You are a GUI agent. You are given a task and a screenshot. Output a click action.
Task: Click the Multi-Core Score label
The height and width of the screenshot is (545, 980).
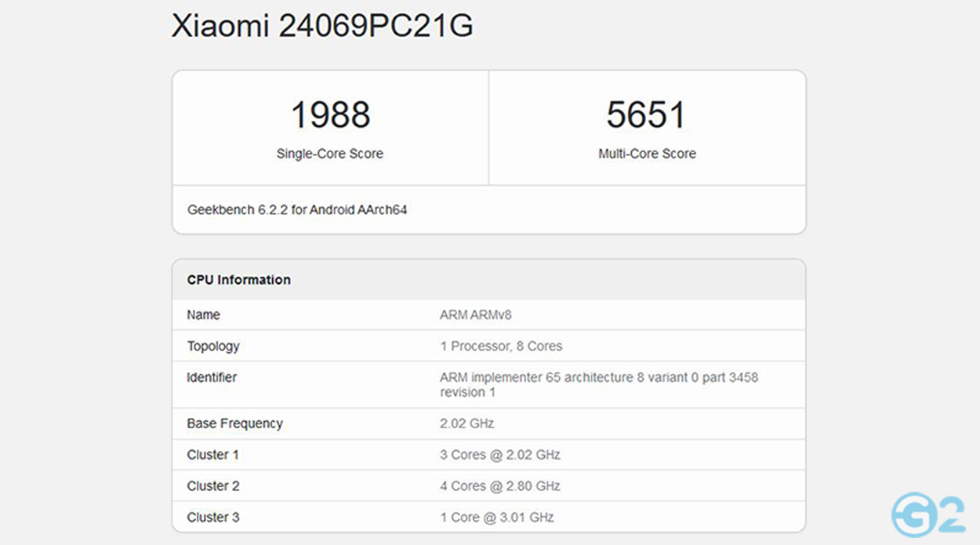647,154
